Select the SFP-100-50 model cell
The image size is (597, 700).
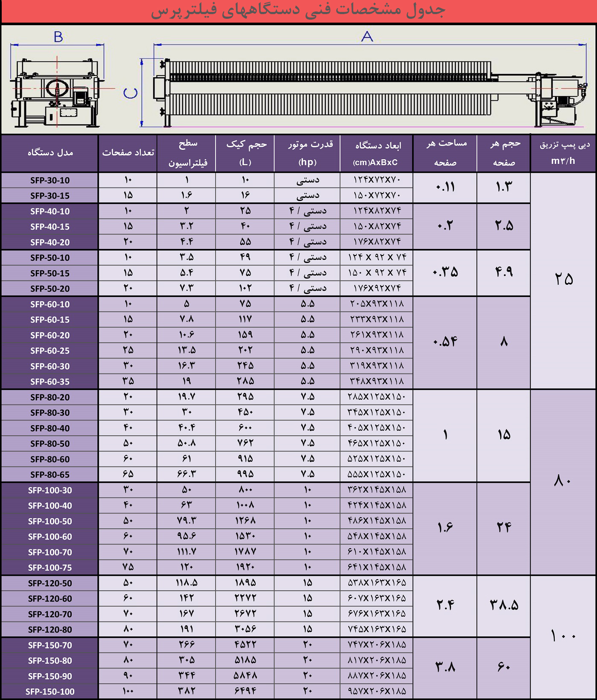click(50, 521)
